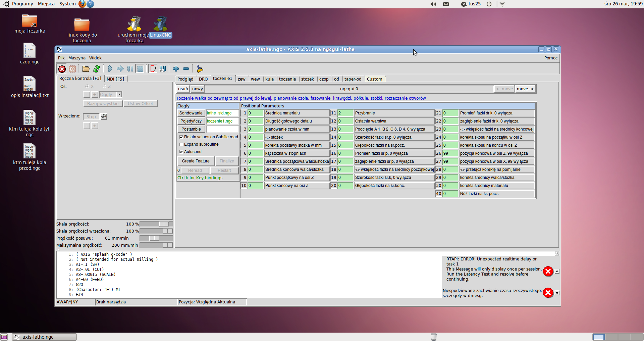Switch to stozek tab
The image size is (644, 341).
point(308,79)
